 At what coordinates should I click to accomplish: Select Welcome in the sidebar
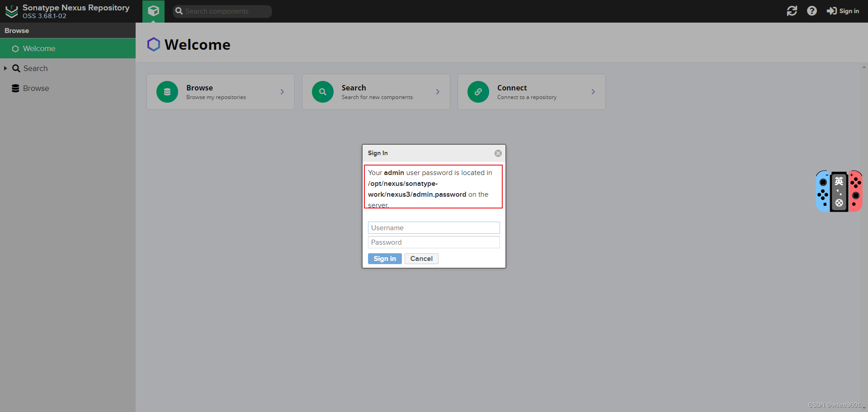[x=68, y=48]
